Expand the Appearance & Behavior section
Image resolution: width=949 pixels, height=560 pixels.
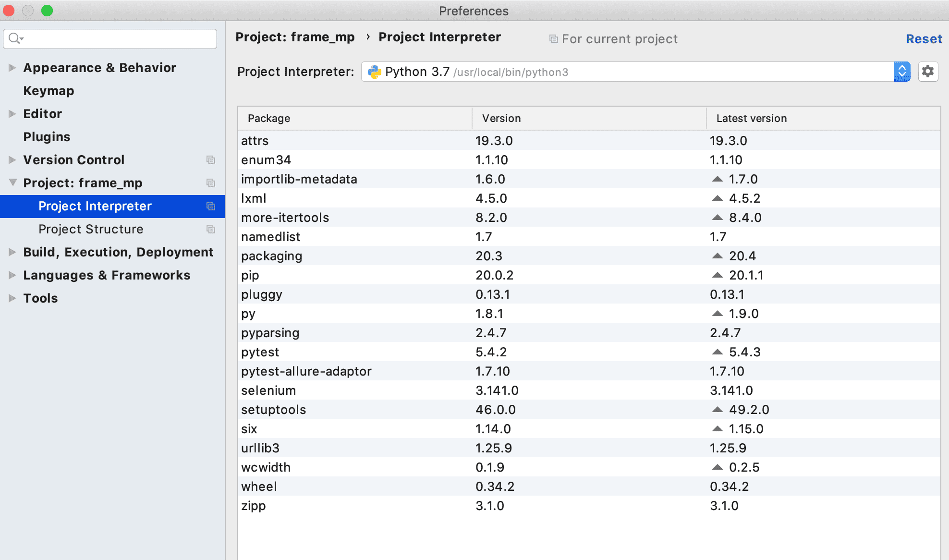12,68
